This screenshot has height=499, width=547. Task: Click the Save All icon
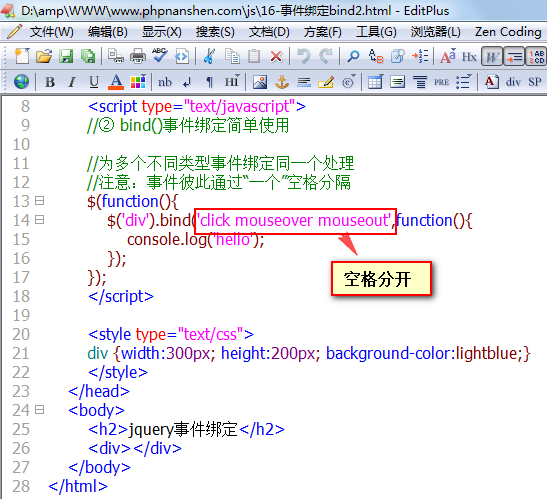tap(88, 56)
